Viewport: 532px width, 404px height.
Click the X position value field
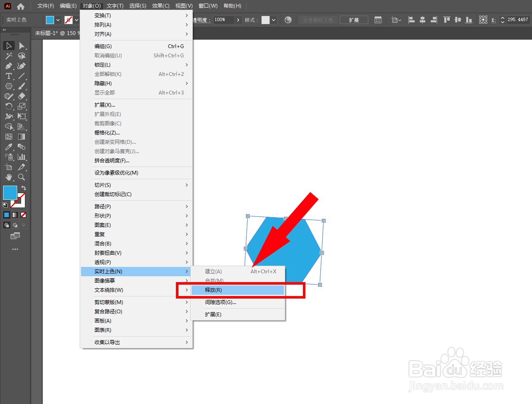click(518, 20)
